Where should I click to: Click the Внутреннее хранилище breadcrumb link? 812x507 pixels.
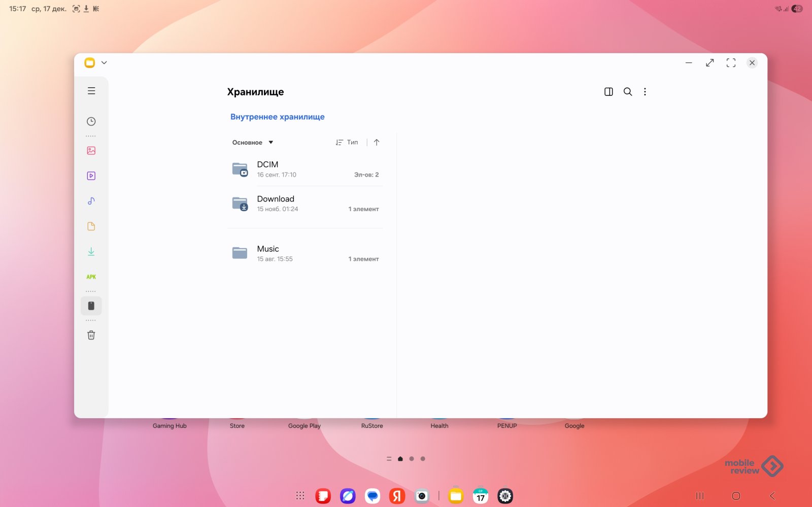277,117
